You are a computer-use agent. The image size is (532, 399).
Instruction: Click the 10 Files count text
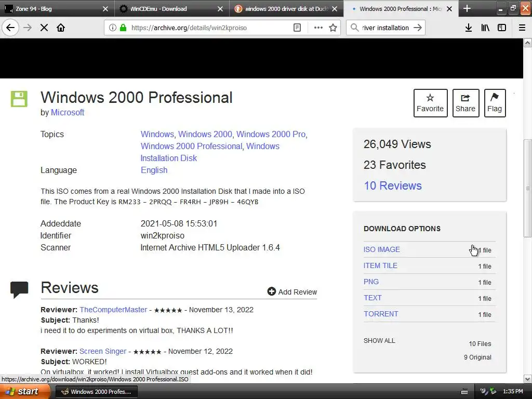point(480,344)
